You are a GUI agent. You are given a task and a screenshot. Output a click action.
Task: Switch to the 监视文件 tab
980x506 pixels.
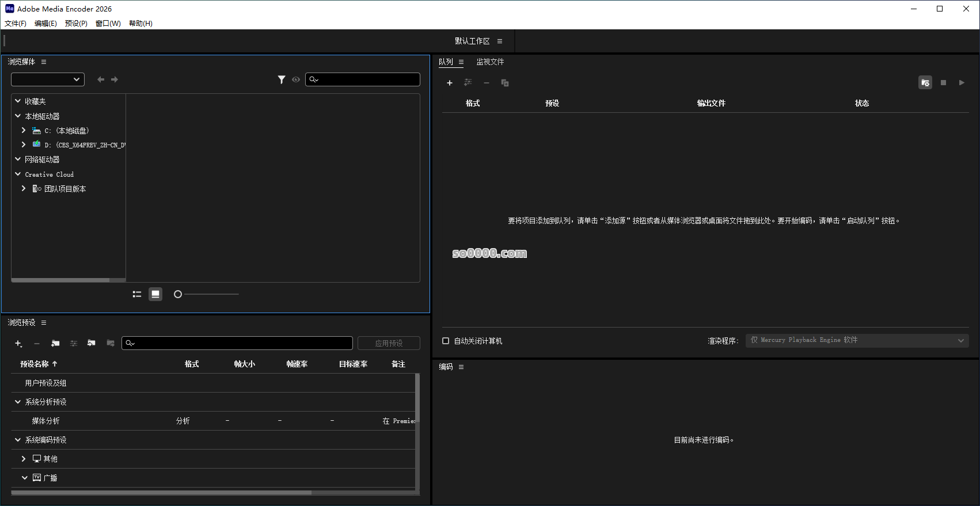[x=490, y=62]
